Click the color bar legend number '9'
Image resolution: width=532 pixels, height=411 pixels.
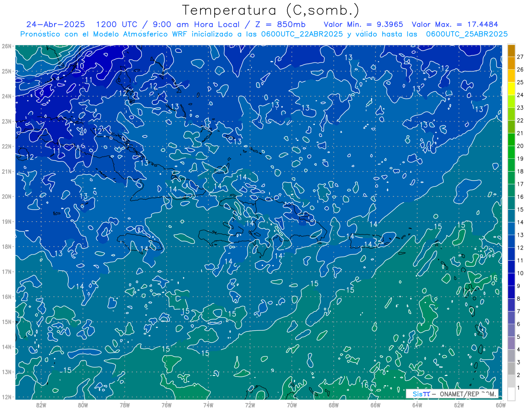[x=519, y=286]
